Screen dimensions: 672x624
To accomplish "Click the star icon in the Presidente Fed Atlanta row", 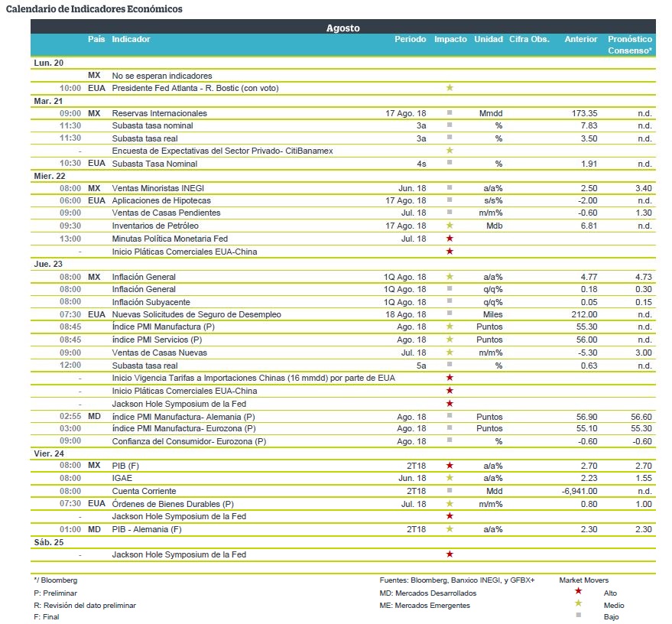I will pos(450,88).
